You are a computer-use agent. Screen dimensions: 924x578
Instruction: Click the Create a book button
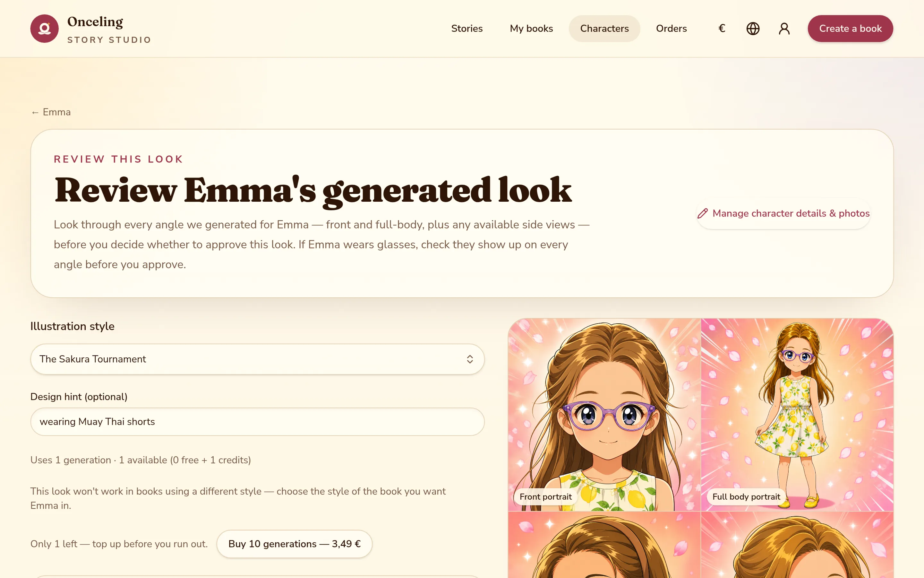[x=850, y=29]
